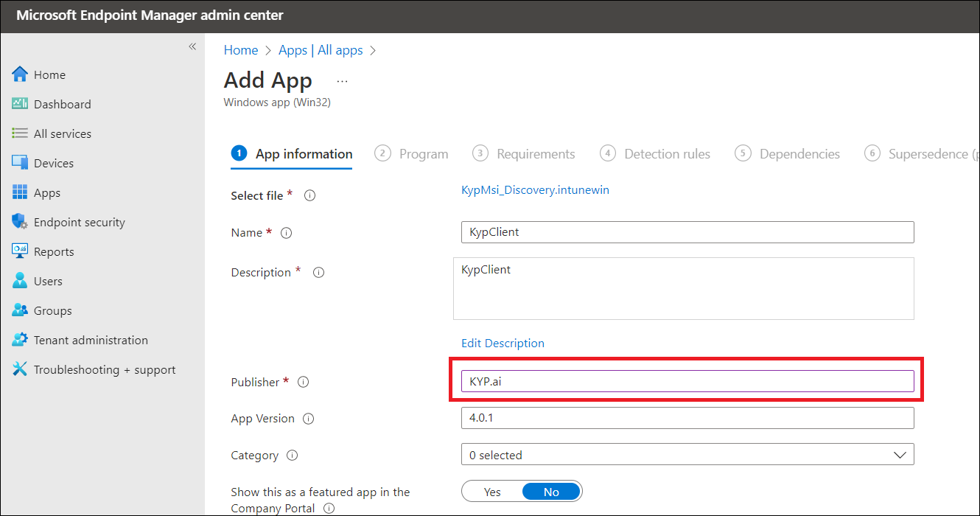Screen dimensions: 980x516
Task: Open the Reports icon in sidebar
Action: click(20, 251)
